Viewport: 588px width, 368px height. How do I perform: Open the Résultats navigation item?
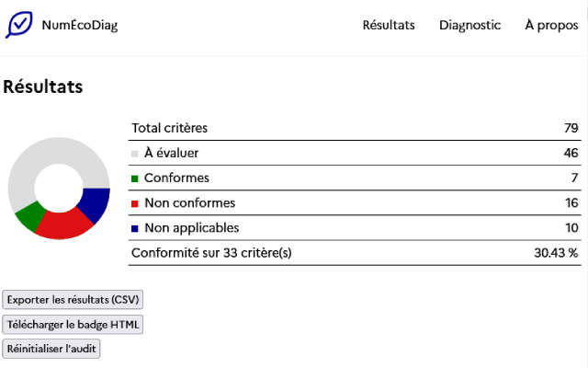click(389, 25)
